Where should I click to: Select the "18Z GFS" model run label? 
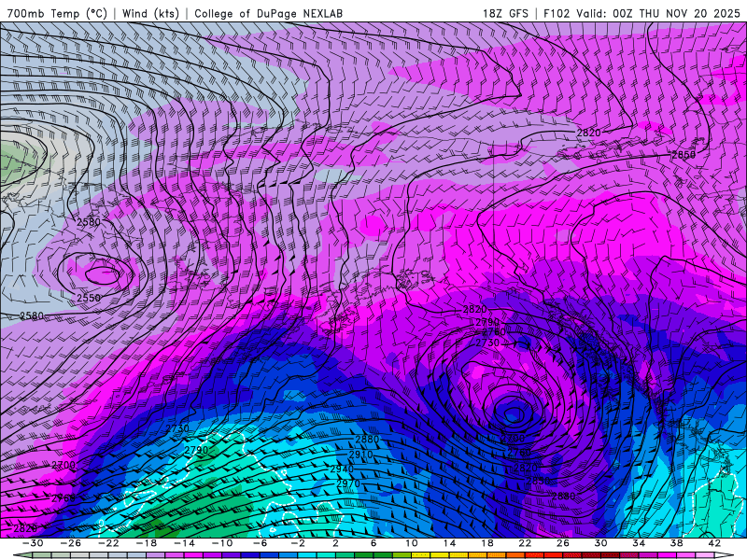(505, 14)
